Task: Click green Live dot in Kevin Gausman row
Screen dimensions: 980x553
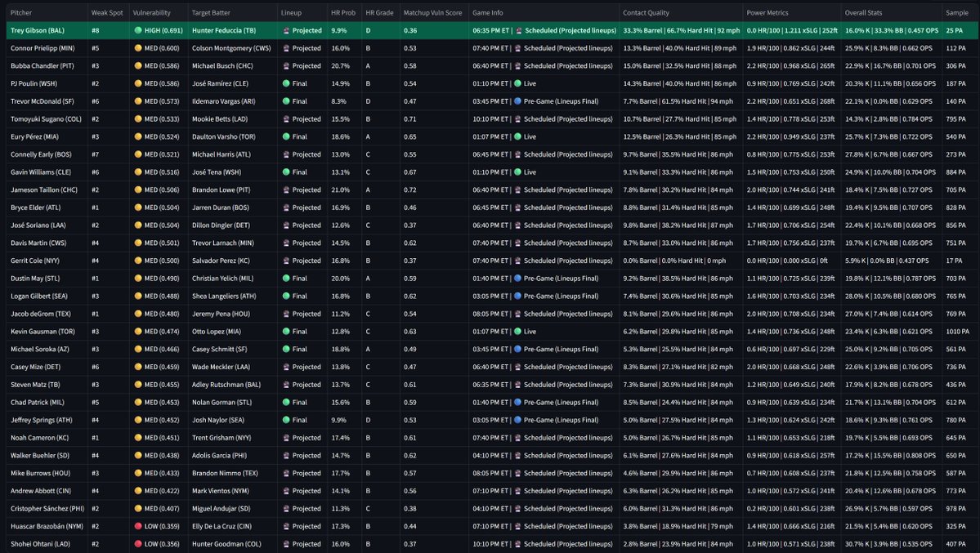Action: (517, 331)
